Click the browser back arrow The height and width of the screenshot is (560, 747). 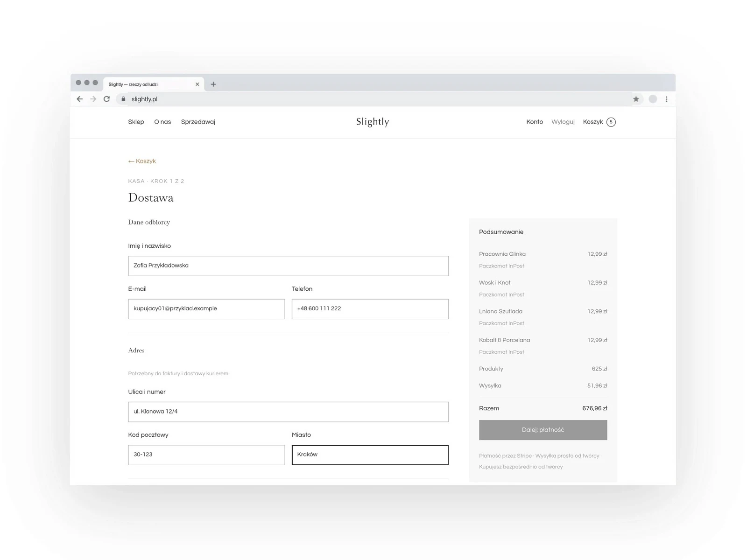pos(80,99)
